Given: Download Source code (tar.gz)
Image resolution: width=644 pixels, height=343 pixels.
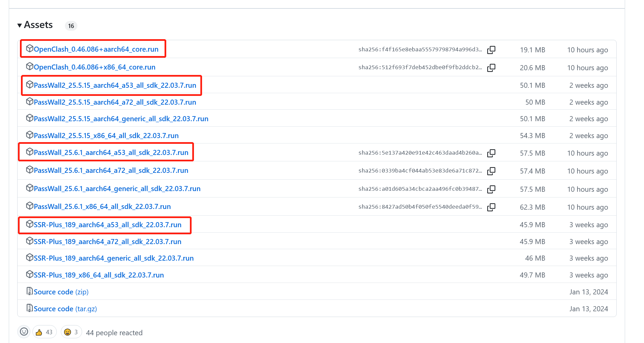Looking at the screenshot, I should [65, 309].
